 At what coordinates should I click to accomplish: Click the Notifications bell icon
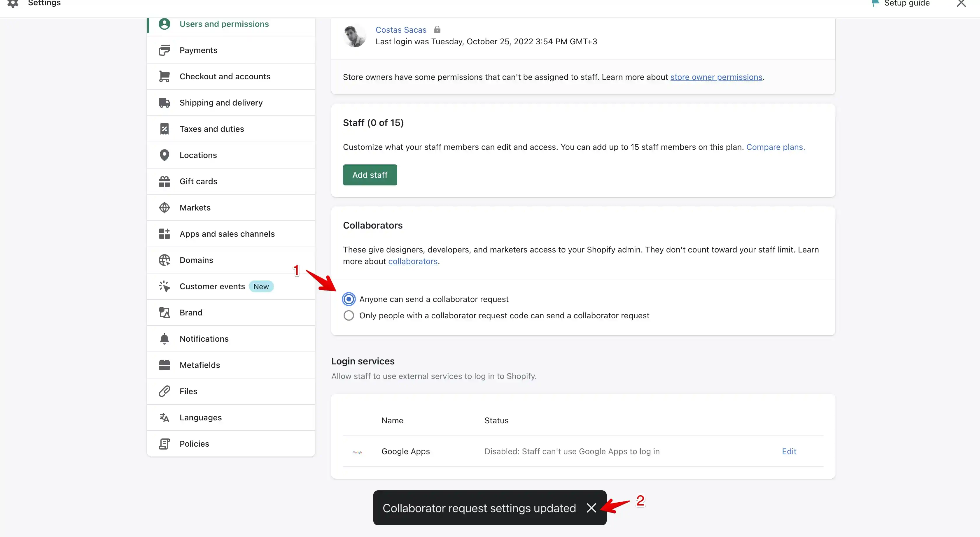click(x=164, y=339)
